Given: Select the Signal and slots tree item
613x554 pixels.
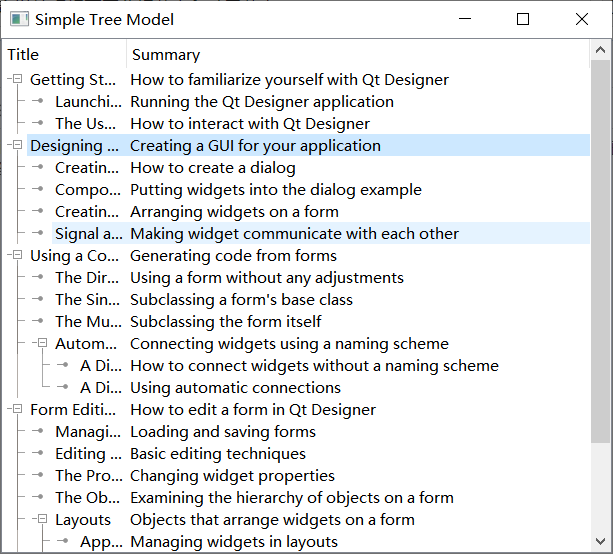Looking at the screenshot, I should (89, 233).
